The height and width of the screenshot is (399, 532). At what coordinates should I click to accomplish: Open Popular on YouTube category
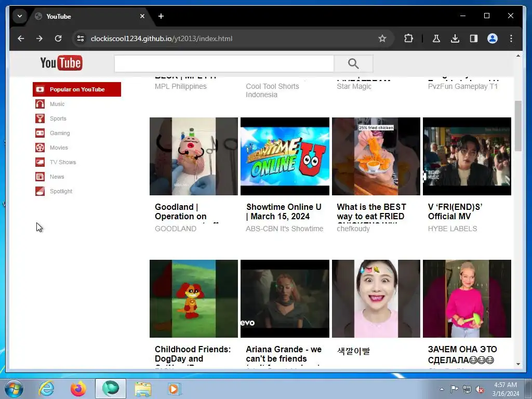77,89
